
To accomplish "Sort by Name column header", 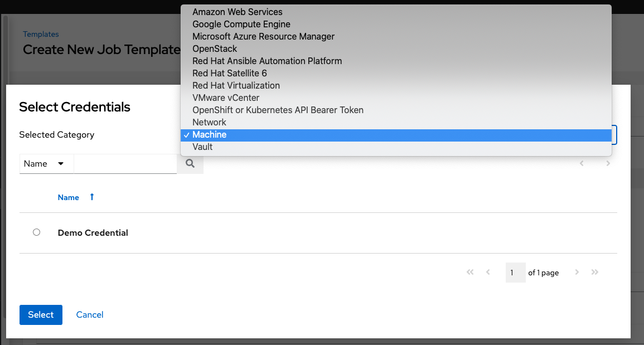I will 68,197.
